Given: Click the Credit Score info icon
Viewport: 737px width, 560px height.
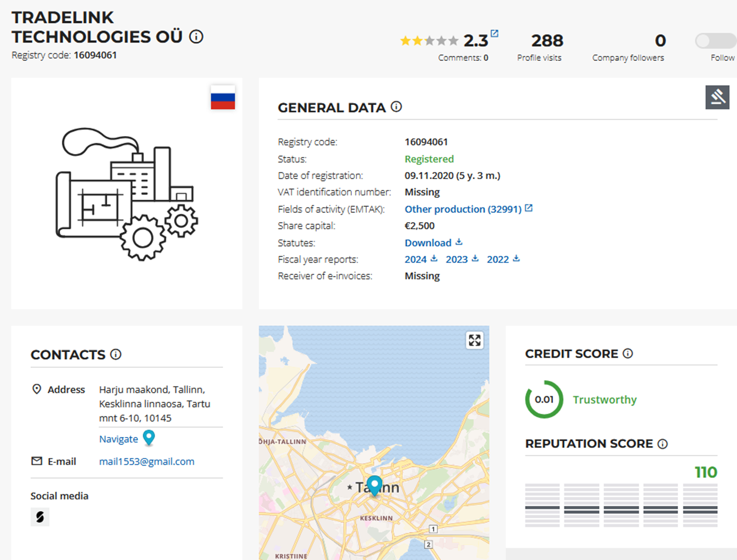Looking at the screenshot, I should [x=628, y=354].
